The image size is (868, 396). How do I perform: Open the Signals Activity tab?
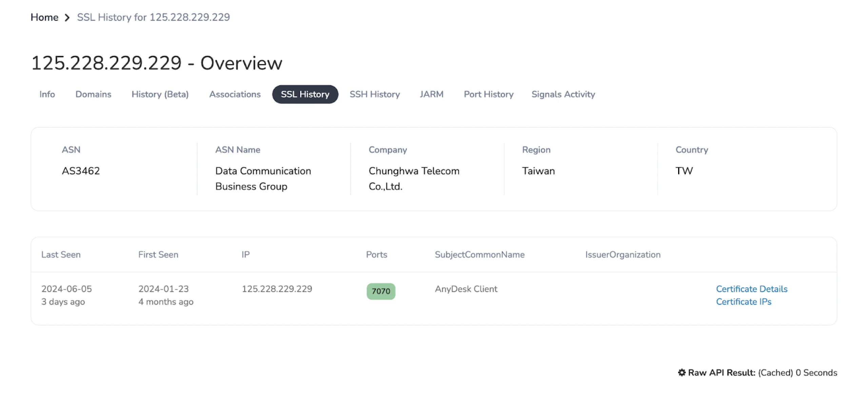(x=563, y=94)
